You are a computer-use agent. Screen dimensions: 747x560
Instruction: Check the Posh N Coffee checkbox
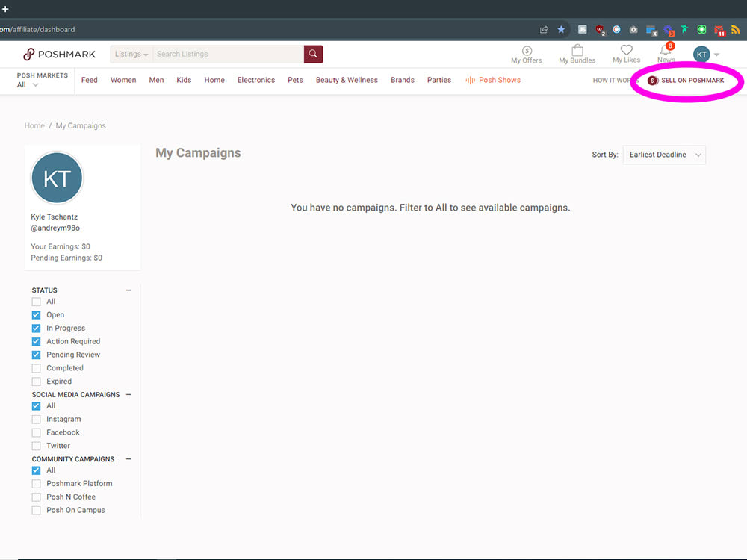tap(36, 497)
